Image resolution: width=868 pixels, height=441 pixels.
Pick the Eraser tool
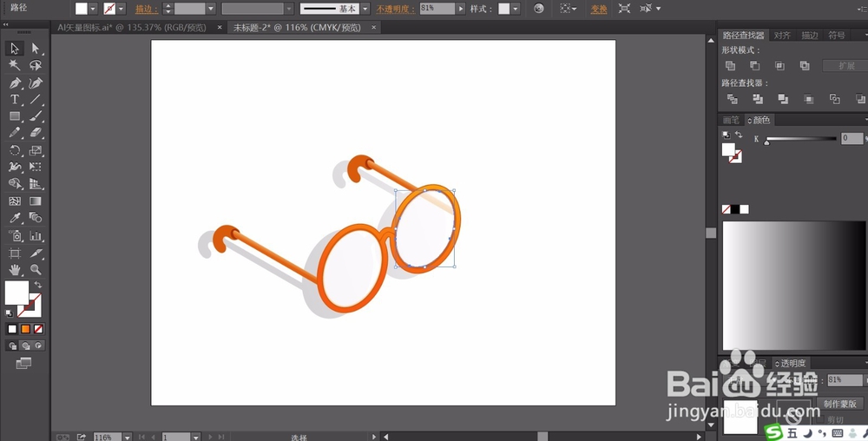click(36, 133)
